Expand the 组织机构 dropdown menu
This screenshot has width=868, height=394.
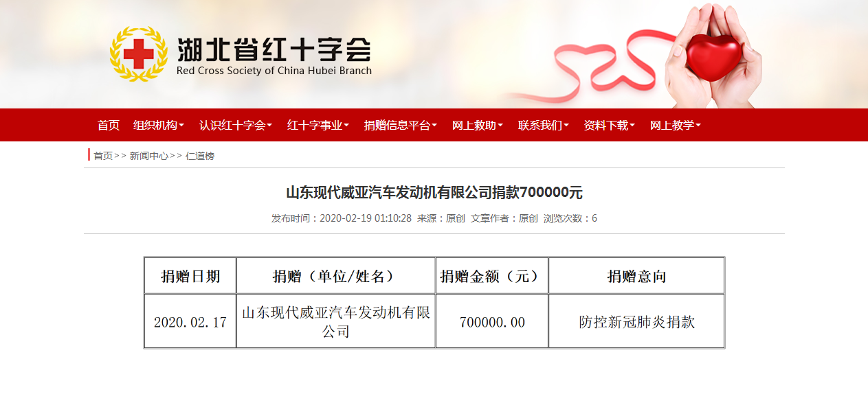click(159, 126)
